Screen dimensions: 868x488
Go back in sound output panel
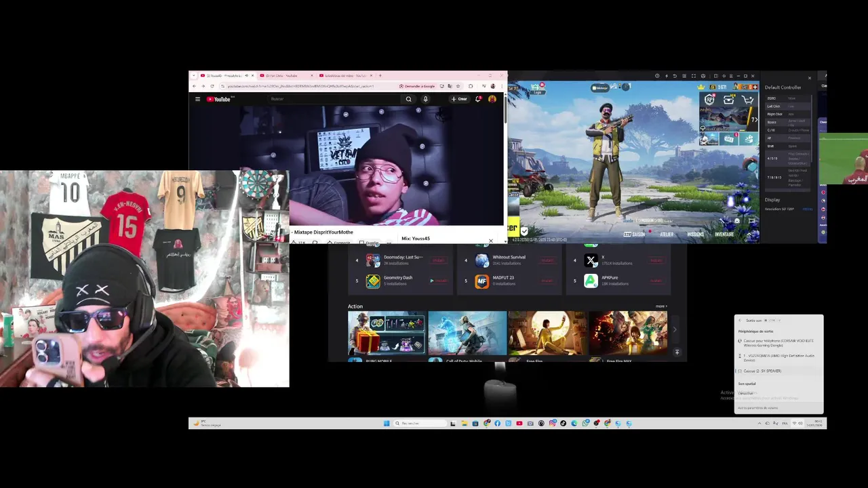pyautogui.click(x=741, y=321)
